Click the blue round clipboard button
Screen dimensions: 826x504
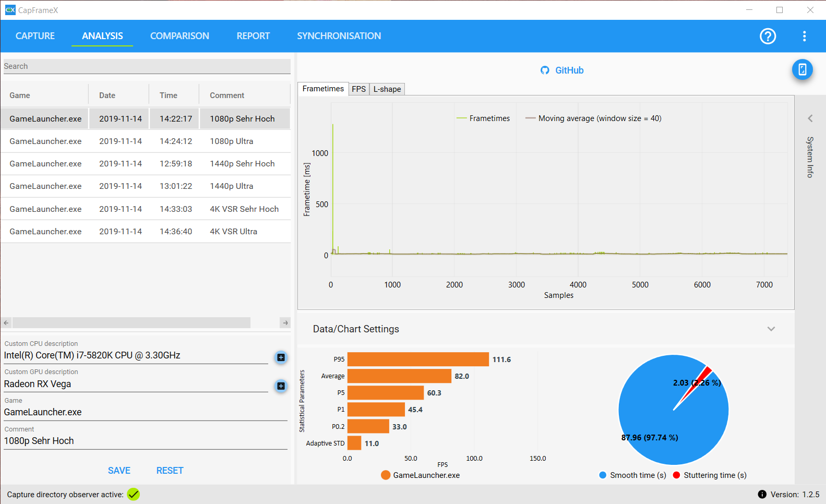coord(802,69)
